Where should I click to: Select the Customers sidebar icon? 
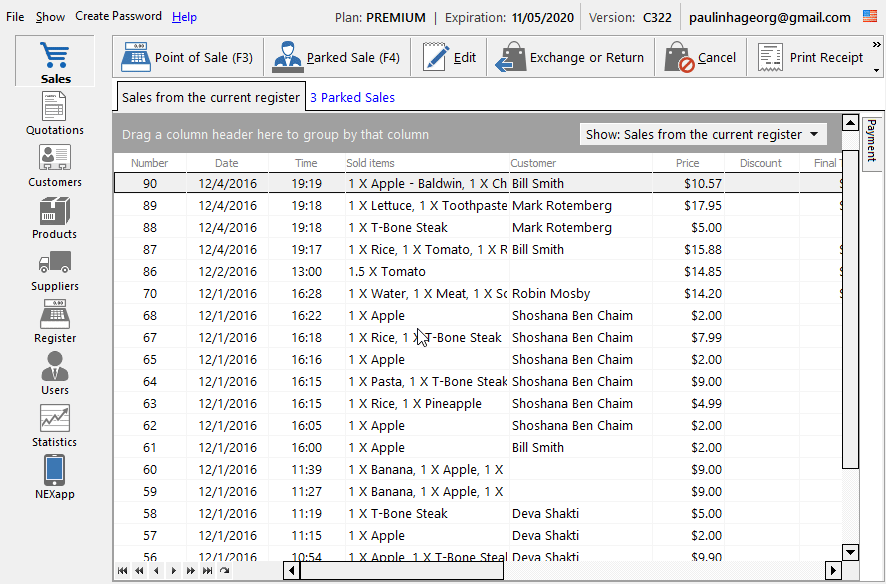54,164
